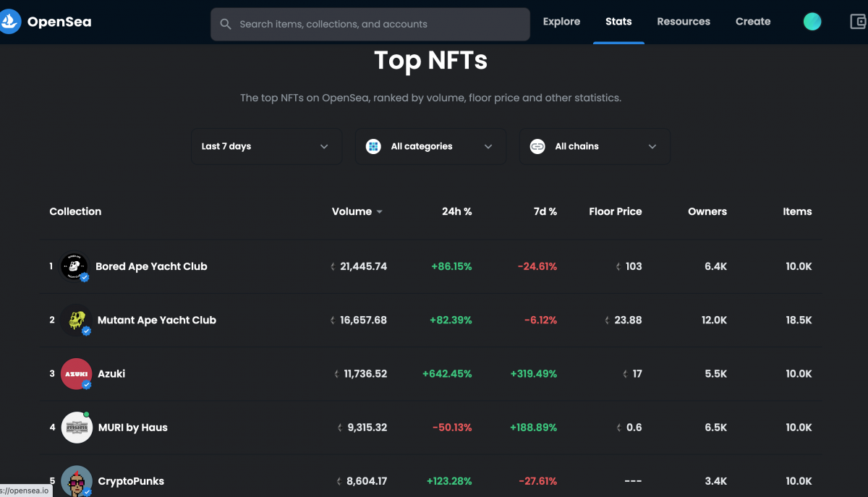
Task: Click the Bored Ape Yacht Club avatar
Action: (75, 266)
